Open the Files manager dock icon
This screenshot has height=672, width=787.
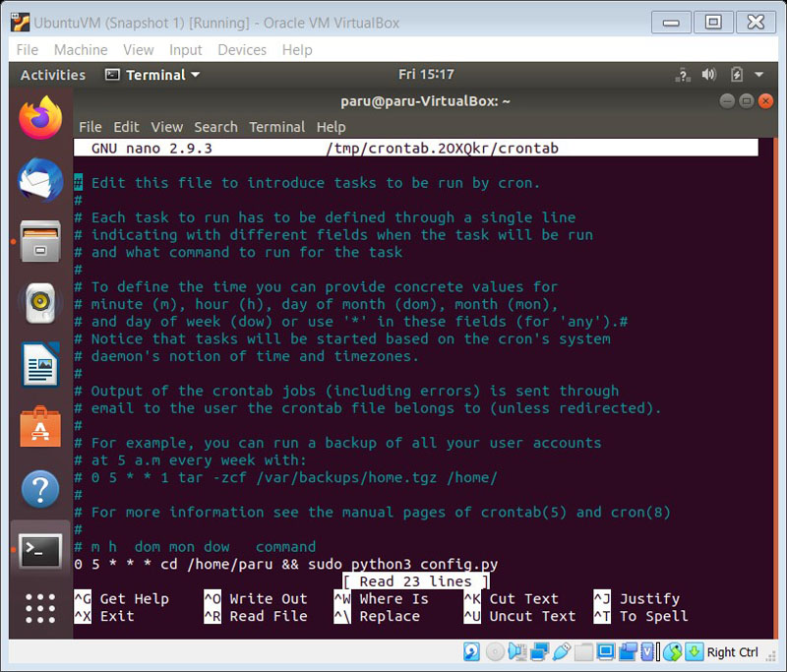[x=40, y=241]
